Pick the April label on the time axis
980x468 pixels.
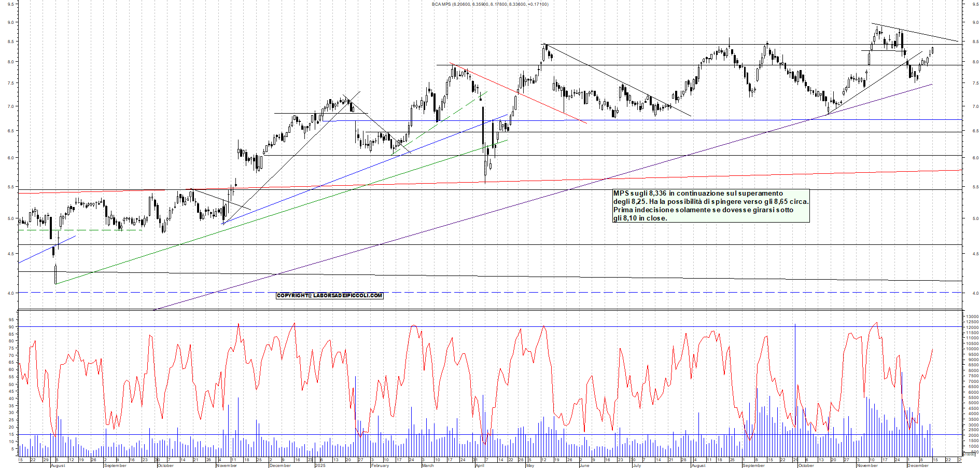click(x=480, y=465)
